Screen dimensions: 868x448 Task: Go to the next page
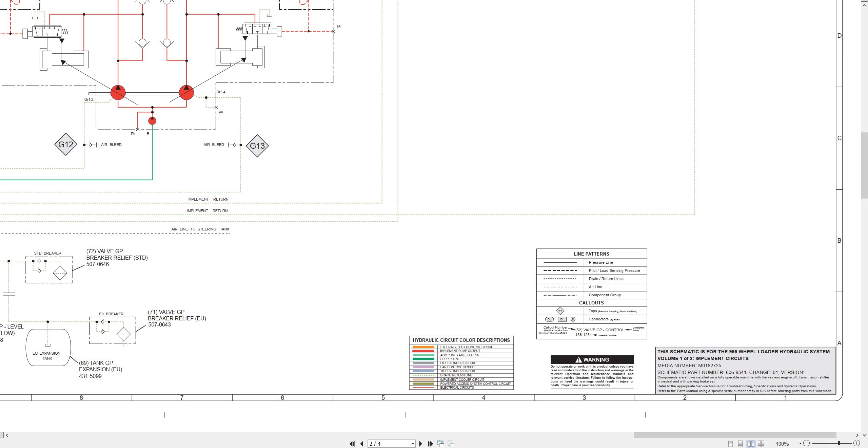pyautogui.click(x=420, y=444)
